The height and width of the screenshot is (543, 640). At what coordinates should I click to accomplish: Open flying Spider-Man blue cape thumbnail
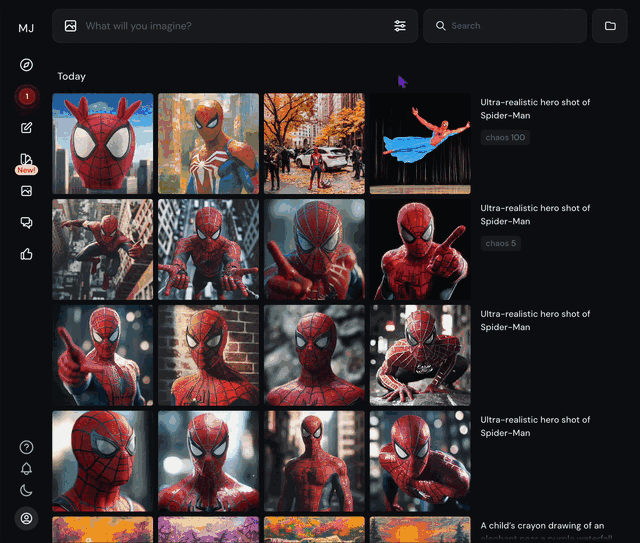420,143
